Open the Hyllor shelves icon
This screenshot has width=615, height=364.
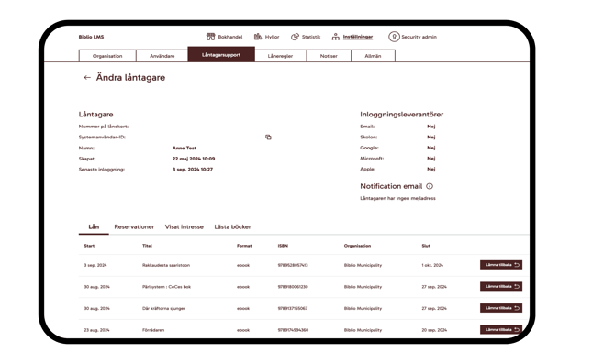(x=258, y=37)
